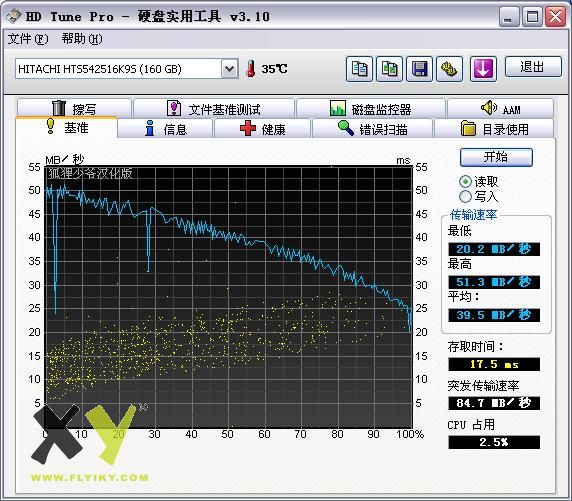
Task: Close the HD Tune Pro window
Action: (x=556, y=16)
